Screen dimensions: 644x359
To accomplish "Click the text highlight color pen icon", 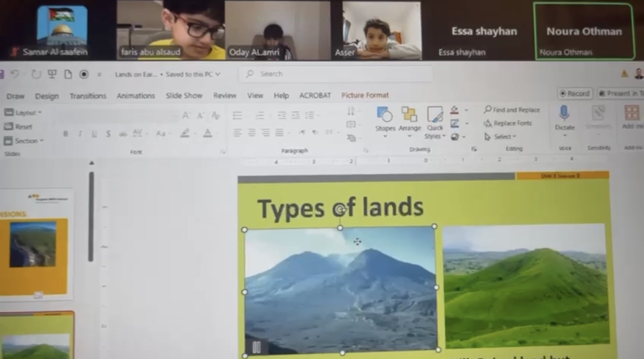I will pos(185,134).
